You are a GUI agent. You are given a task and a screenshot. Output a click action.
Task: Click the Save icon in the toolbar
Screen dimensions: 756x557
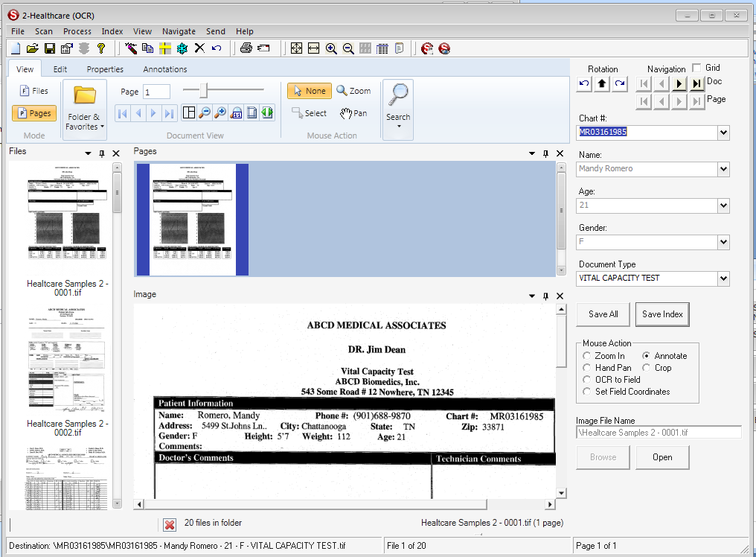click(48, 48)
